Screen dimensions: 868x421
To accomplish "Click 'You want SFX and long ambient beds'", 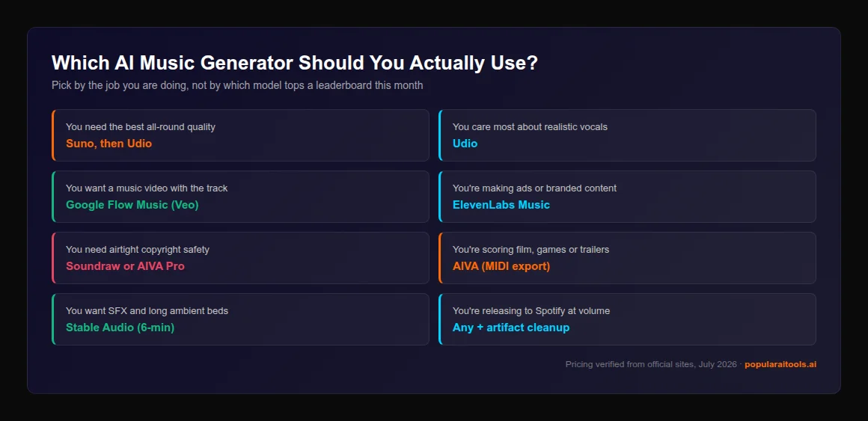I will click(x=147, y=312).
